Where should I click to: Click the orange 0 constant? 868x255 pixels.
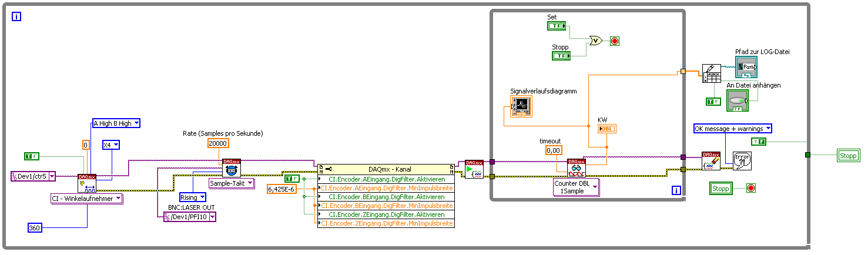click(x=85, y=145)
